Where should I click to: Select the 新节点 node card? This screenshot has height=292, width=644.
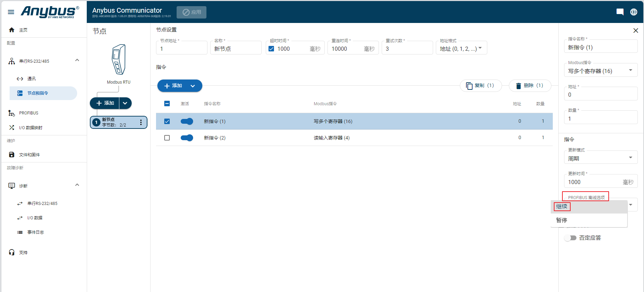(119, 122)
